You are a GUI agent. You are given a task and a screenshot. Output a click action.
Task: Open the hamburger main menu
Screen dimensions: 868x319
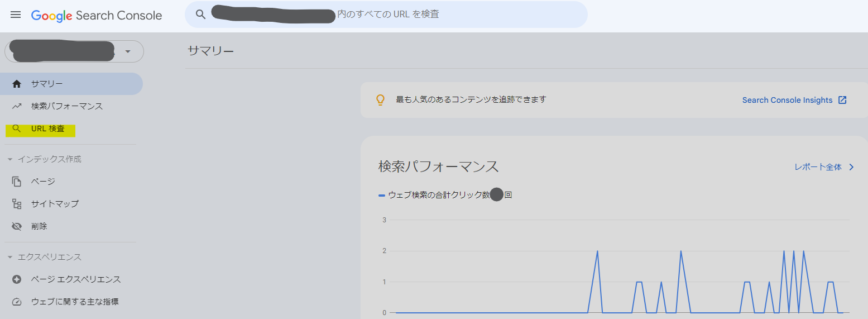pos(16,15)
